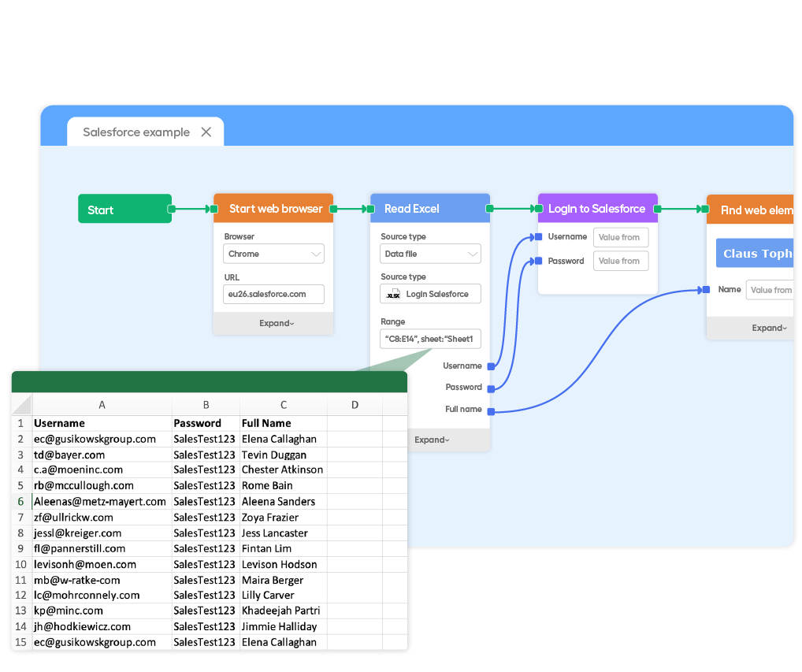802x672 pixels.
Task: Click the Username output port on Read Excel
Action: point(491,366)
